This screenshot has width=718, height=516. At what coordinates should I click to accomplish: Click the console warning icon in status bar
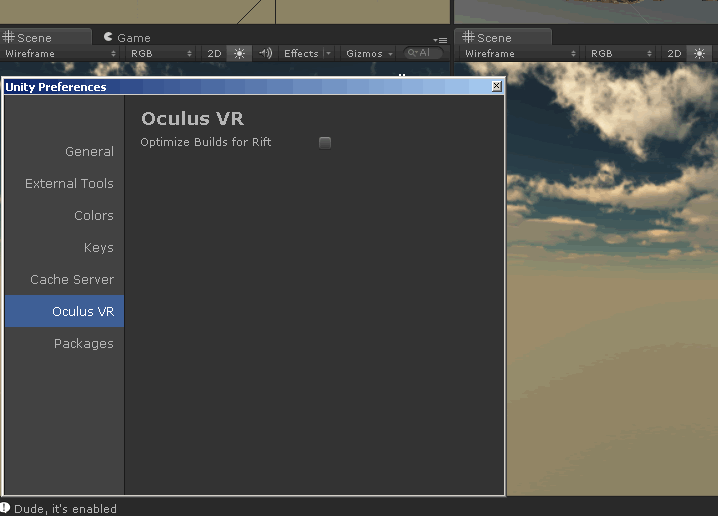click(5, 508)
